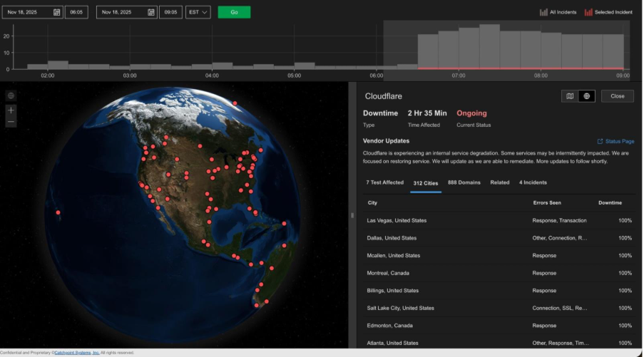The image size is (644, 357).
Task: Switch to globe view icon in panel
Action: pyautogui.click(x=586, y=96)
